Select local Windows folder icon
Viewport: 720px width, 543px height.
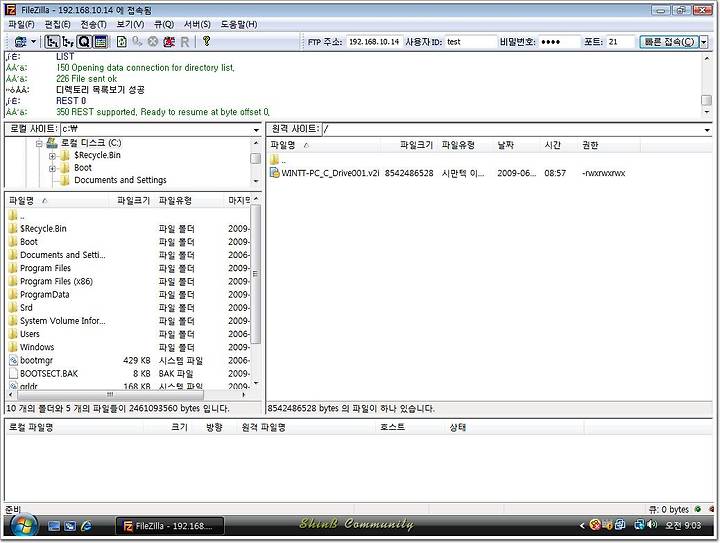click(13, 347)
